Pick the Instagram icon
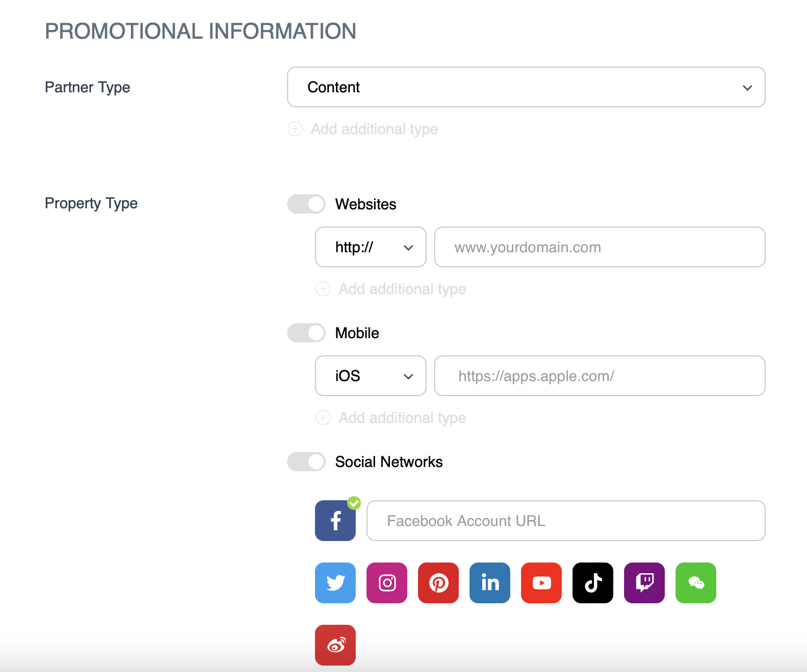Screen dimensions: 807x672 point(387,583)
